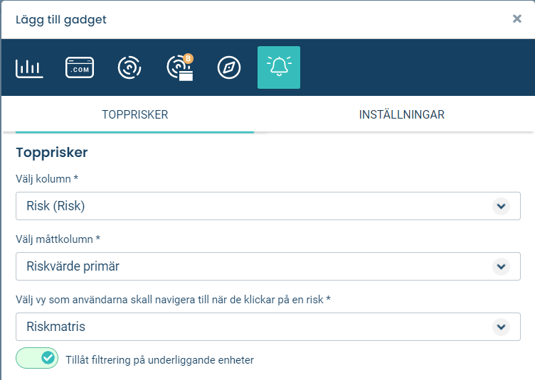This screenshot has height=380, width=535.
Task: Select the compass gadget icon
Action: (229, 68)
